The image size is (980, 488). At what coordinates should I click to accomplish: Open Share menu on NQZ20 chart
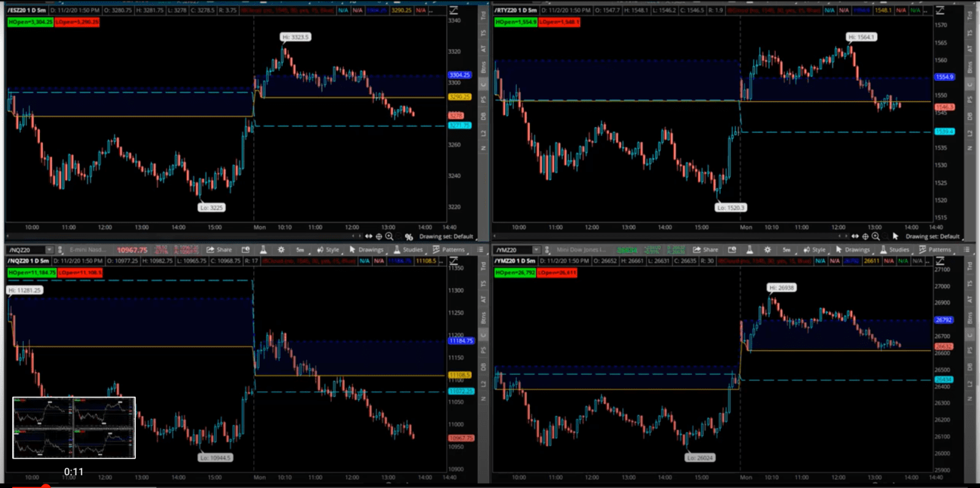click(219, 250)
